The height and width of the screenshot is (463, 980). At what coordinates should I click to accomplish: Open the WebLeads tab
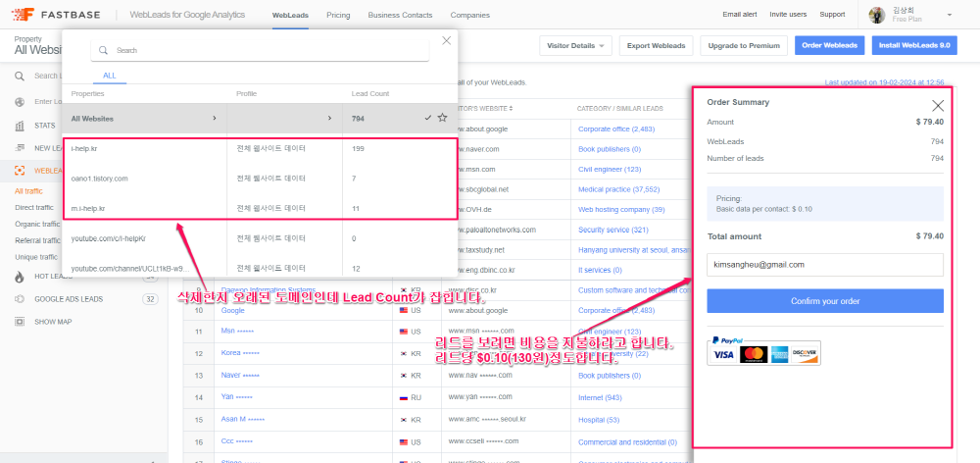[x=290, y=15]
